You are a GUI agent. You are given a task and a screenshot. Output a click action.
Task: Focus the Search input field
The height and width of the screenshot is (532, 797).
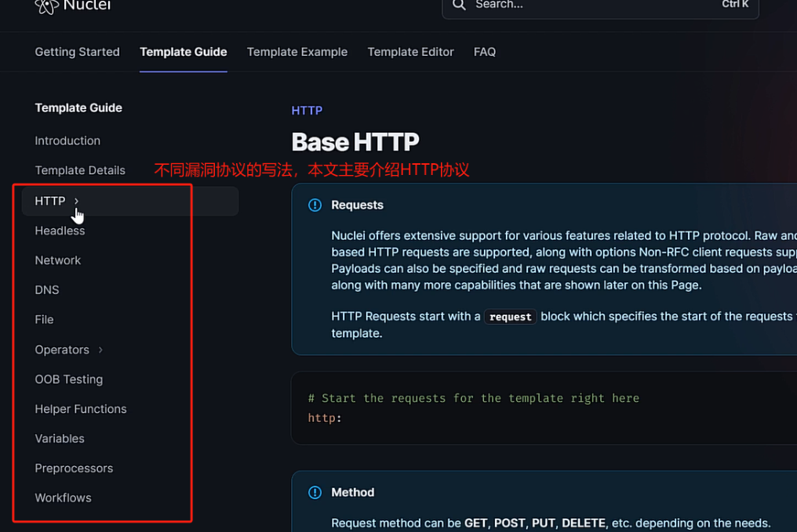[x=600, y=6]
